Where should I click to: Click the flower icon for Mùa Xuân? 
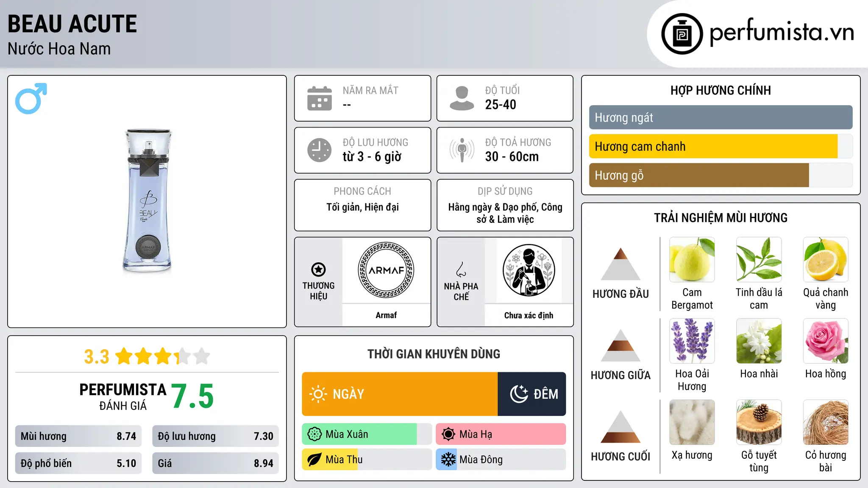(314, 434)
